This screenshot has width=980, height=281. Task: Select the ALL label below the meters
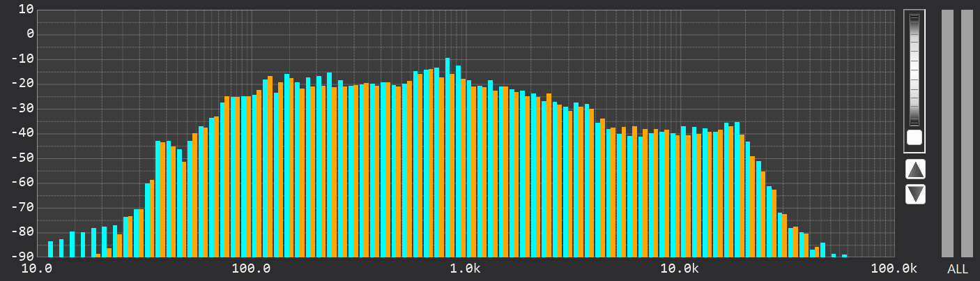tap(957, 269)
